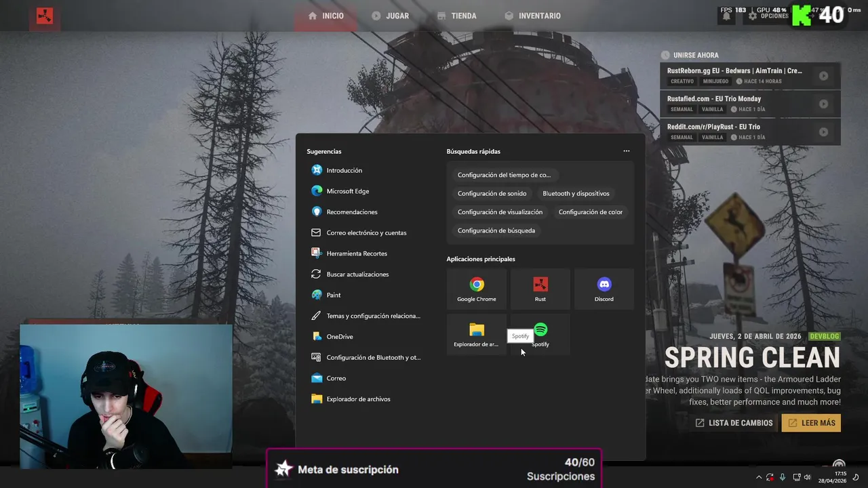Open the INVENTARIO tab
This screenshot has width=868, height=488.
[x=532, y=16]
